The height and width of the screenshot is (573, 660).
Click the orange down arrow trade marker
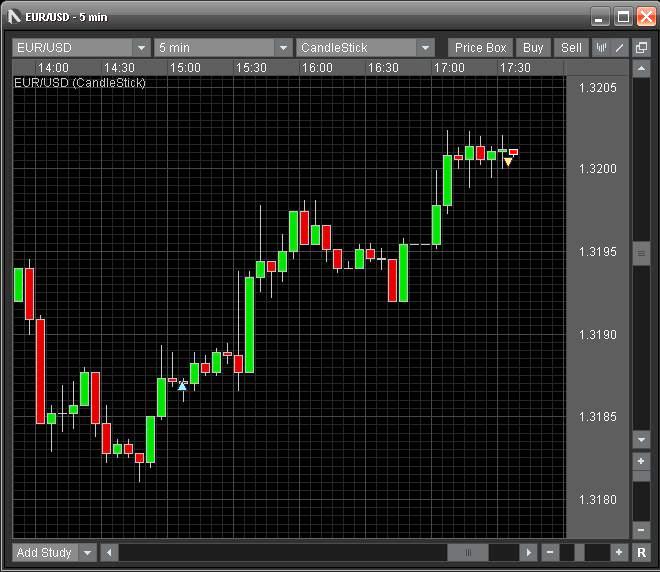[508, 161]
